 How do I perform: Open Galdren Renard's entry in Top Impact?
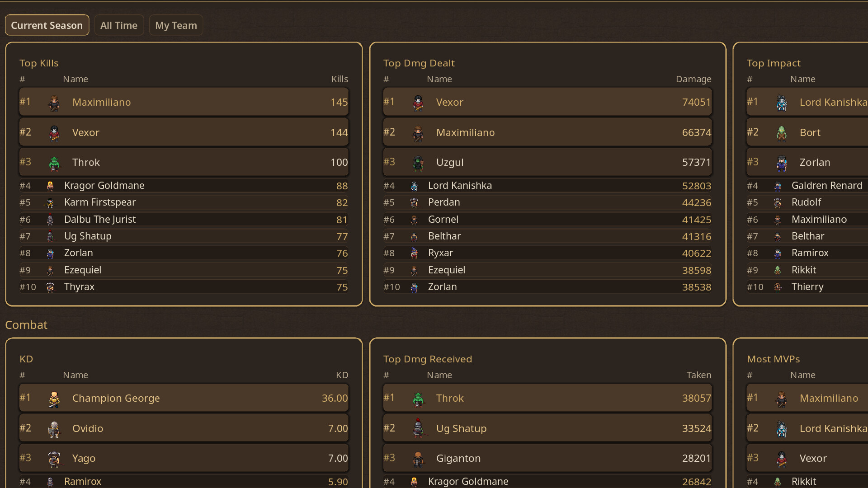pos(827,186)
